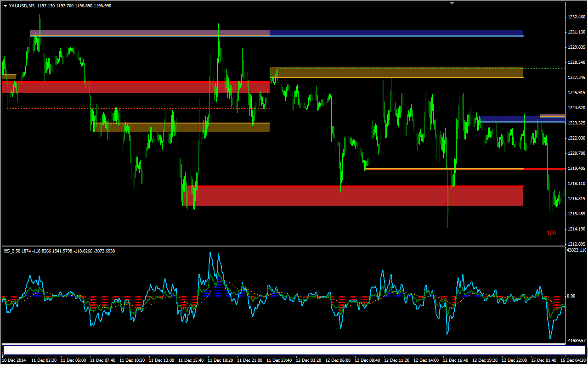Click the 12 Dec 14:00 time label
Image resolution: width=588 pixels, height=365 pixels.
point(426,360)
